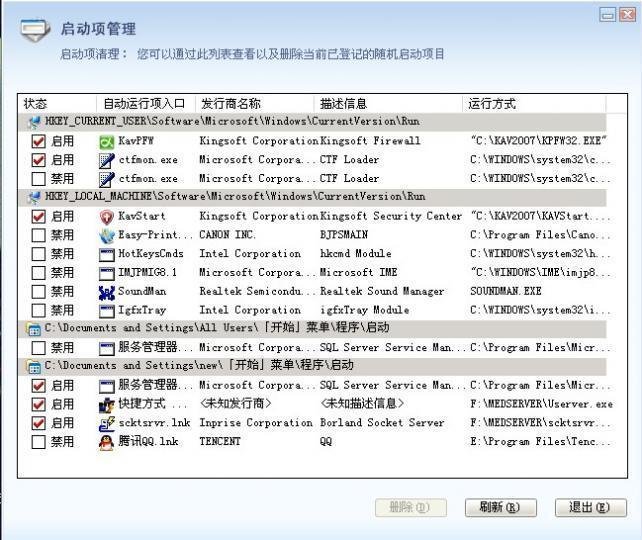The image size is (642, 540).
Task: Click the disabled ctfmon.exe pen icon
Action: [106, 179]
